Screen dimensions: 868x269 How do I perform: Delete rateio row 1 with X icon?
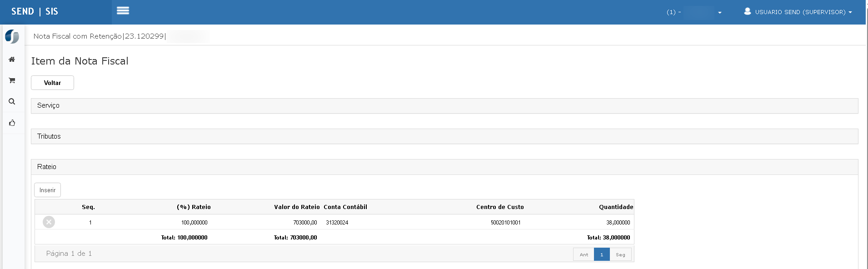click(x=49, y=222)
